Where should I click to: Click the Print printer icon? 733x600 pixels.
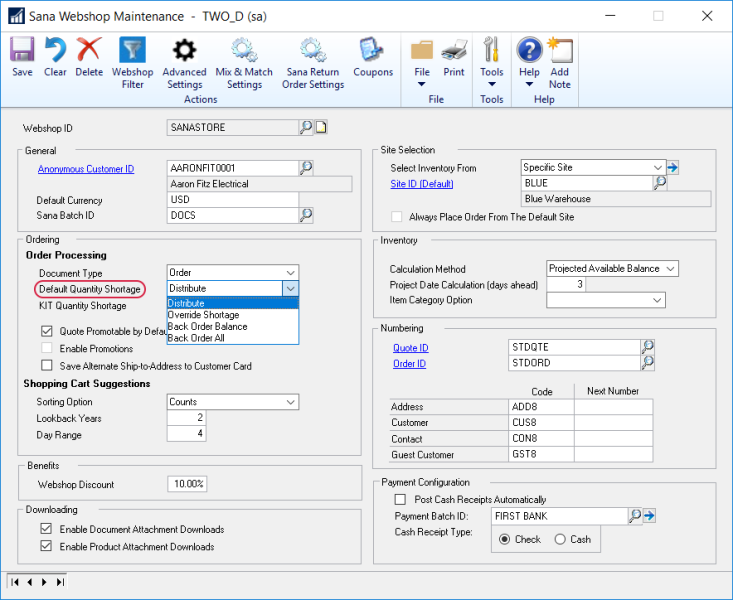[454, 50]
